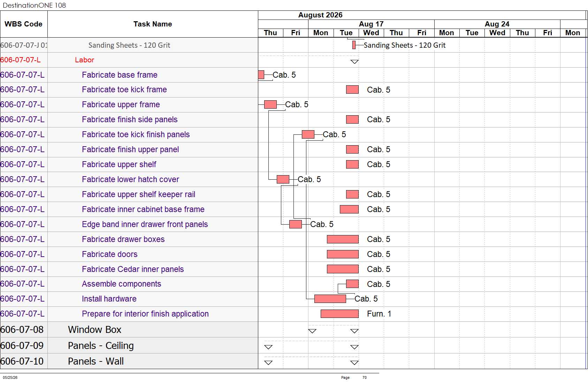Click the Edge band inner drawer Gantt bar
Viewport: 588px width, 382px height.
(x=296, y=224)
